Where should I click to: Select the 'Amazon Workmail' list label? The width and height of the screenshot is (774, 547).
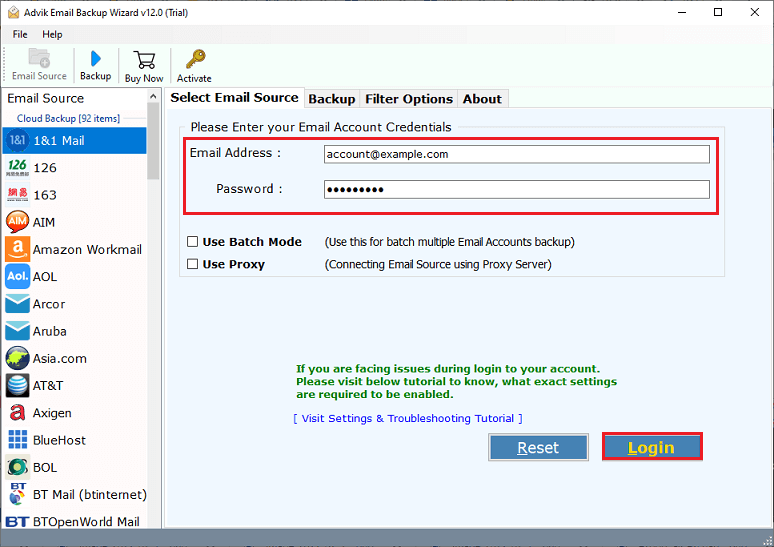[x=87, y=250]
